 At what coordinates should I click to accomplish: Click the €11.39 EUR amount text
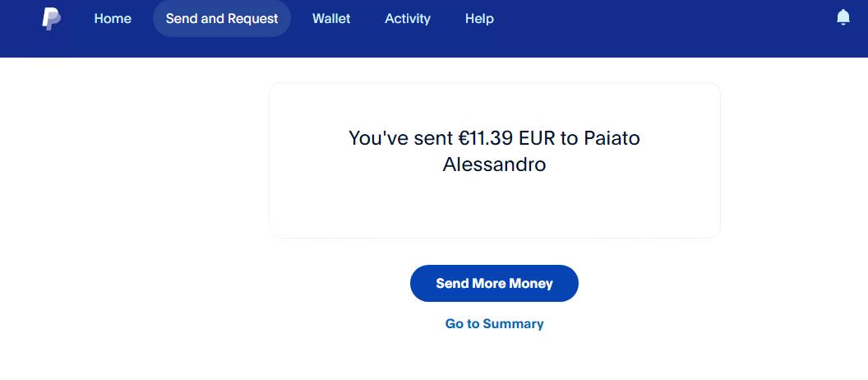(506, 138)
